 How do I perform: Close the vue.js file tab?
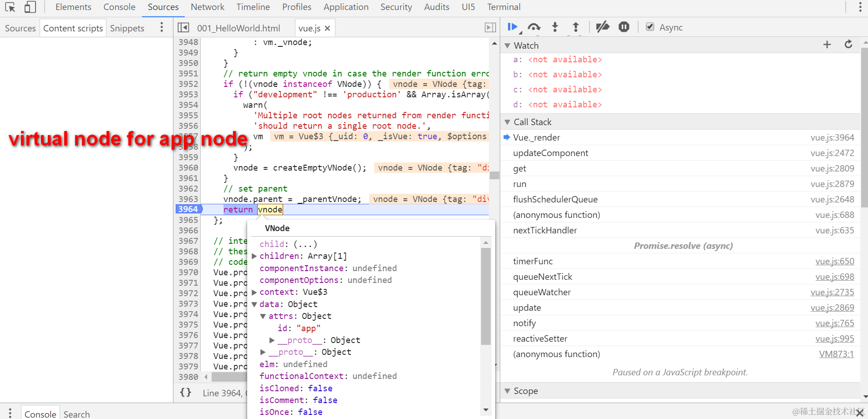point(327,28)
